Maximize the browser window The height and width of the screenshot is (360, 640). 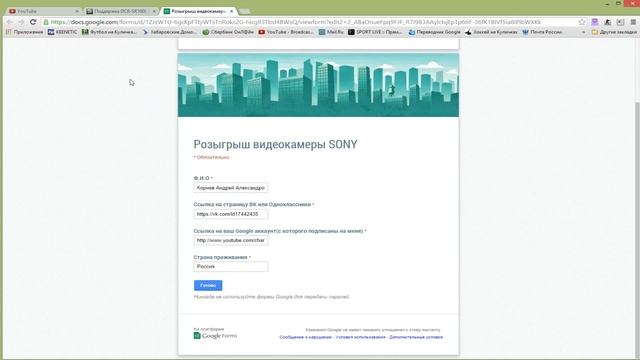(x=618, y=3)
